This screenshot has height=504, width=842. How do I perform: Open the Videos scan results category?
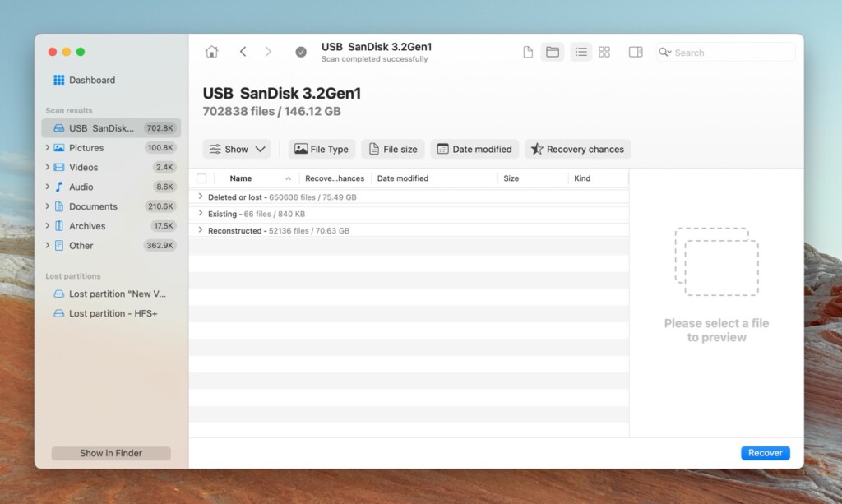[81, 167]
